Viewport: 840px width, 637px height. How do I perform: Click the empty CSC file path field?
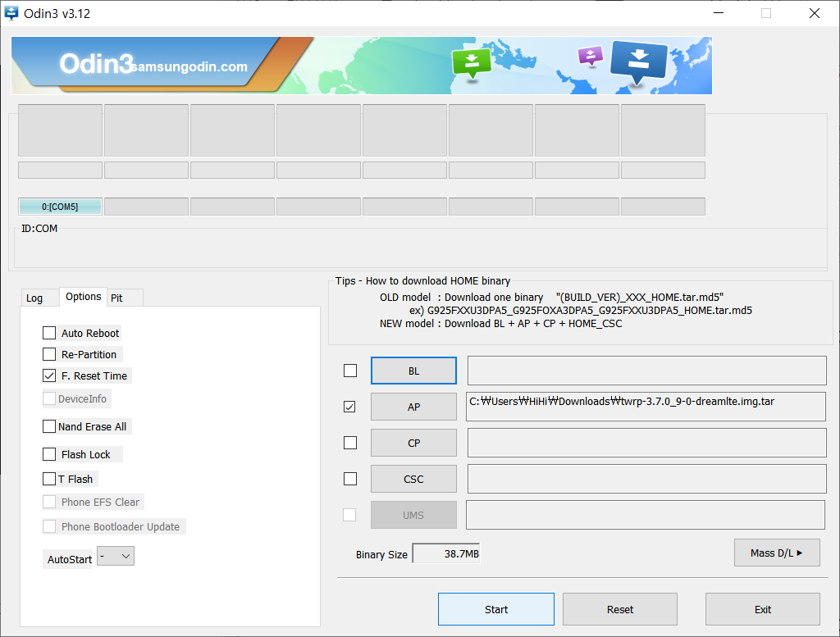(646, 479)
